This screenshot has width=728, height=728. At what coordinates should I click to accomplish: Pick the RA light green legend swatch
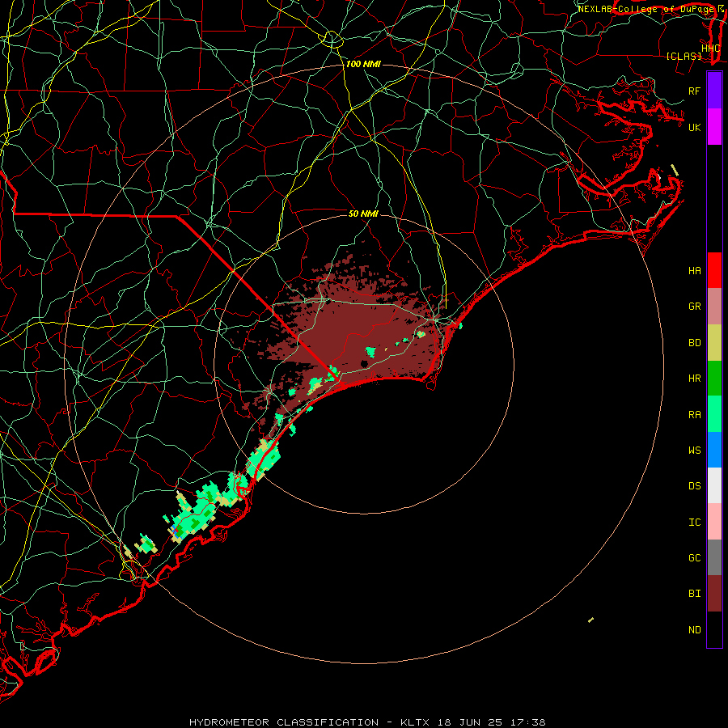714,414
